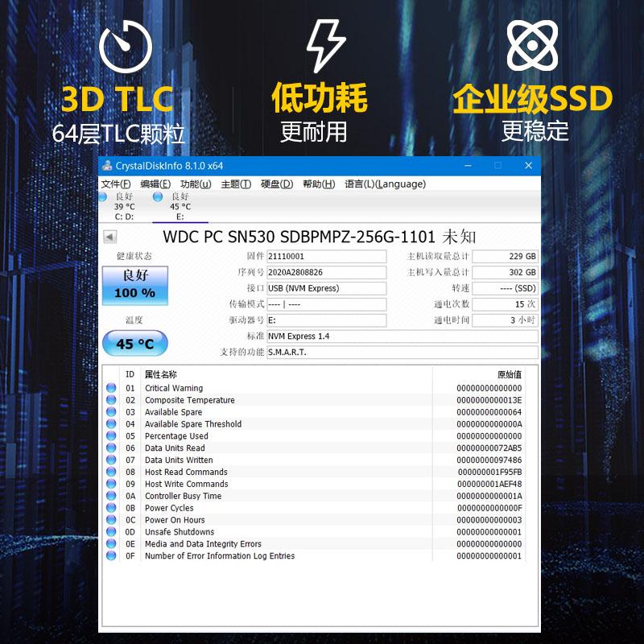Click the CrystalDiskInfo title bar app icon
The height and width of the screenshot is (644, 644).
click(107, 166)
